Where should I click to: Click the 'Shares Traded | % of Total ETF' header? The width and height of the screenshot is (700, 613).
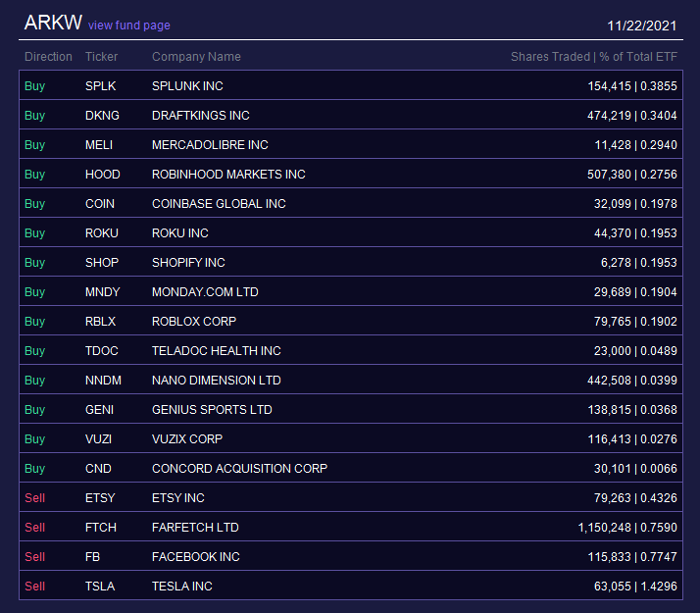tap(594, 57)
